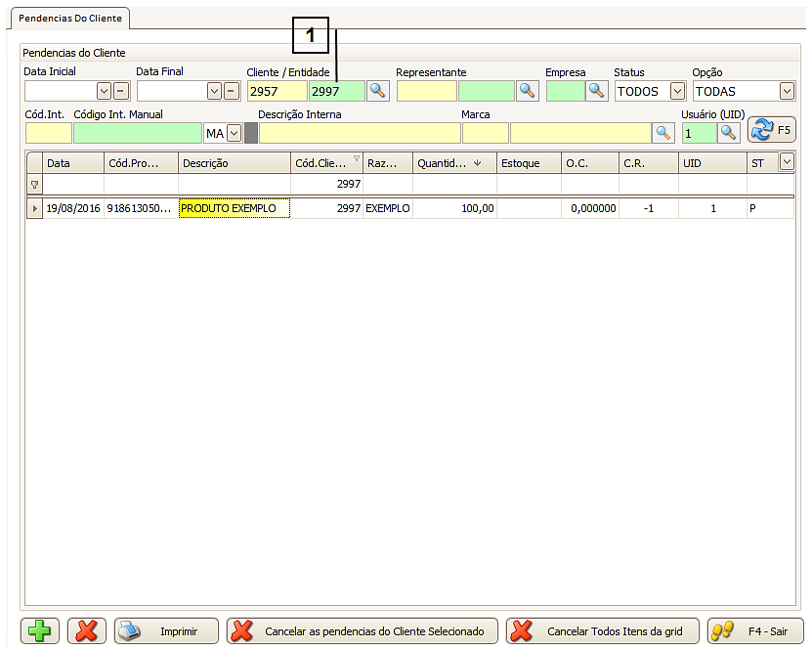Refresh the grid with the F5 button
This screenshot has height=650, width=812.
772,130
